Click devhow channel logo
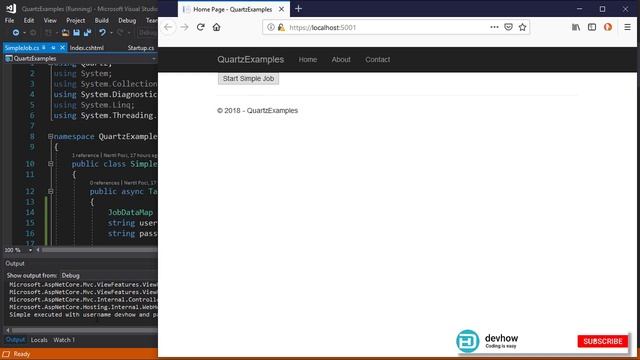 pyautogui.click(x=468, y=341)
